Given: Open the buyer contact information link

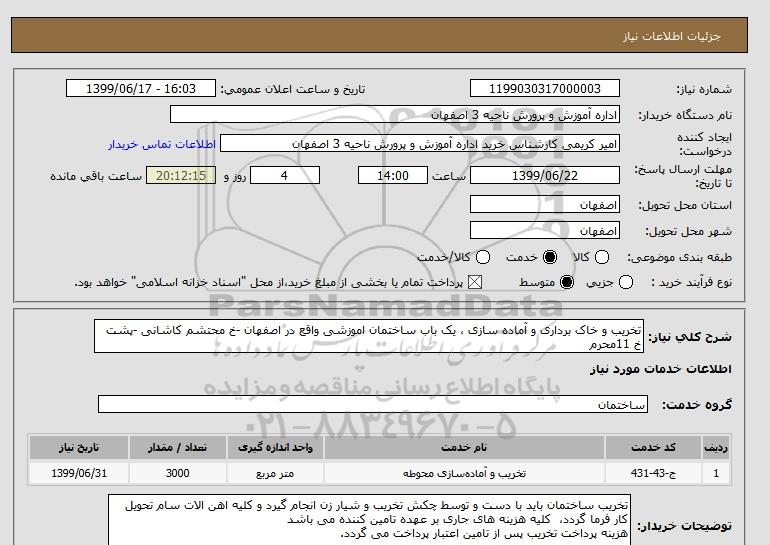Looking at the screenshot, I should 162,144.
